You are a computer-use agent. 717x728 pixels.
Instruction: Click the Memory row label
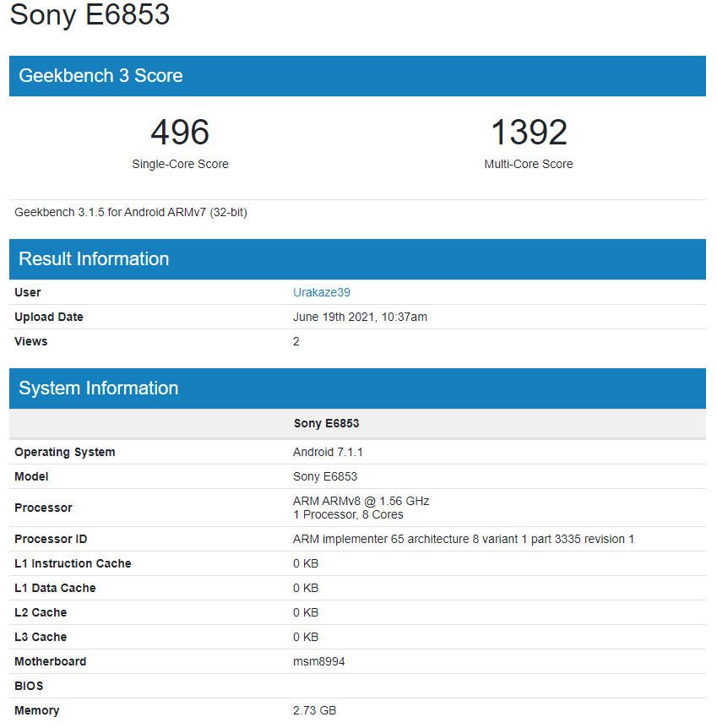click(37, 711)
